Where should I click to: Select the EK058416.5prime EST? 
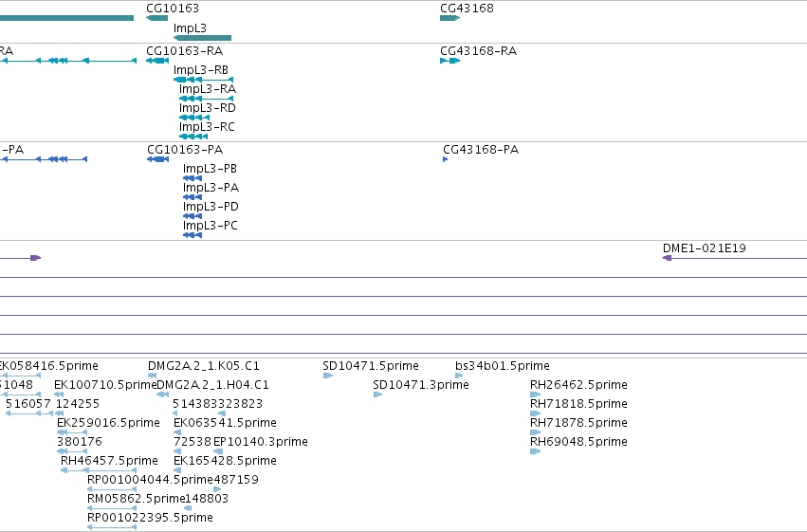tap(21, 376)
